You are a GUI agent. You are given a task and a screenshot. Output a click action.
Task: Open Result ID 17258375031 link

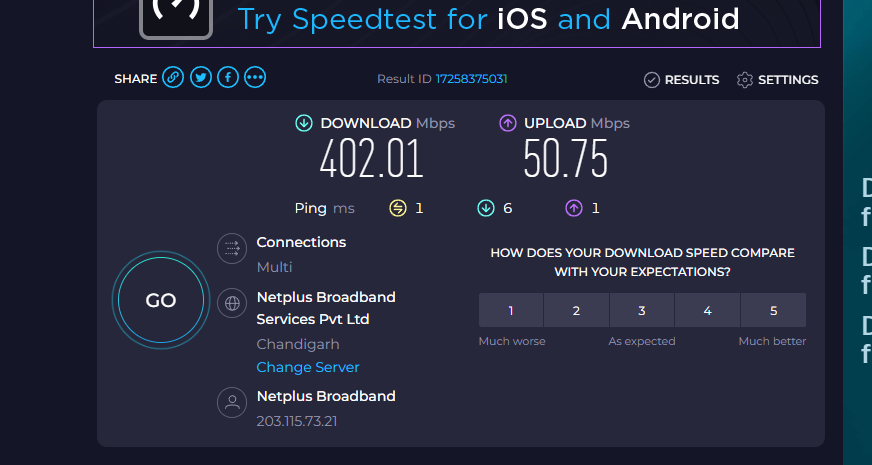[x=471, y=79]
